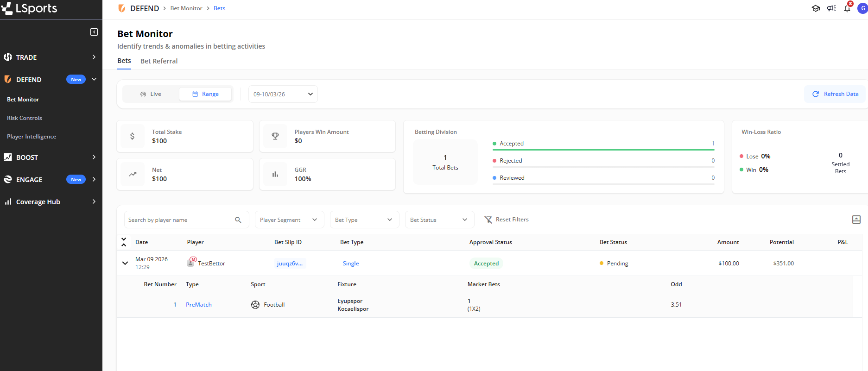Click the Accepted progress bar
This screenshot has width=868, height=371.
pyautogui.click(x=603, y=150)
